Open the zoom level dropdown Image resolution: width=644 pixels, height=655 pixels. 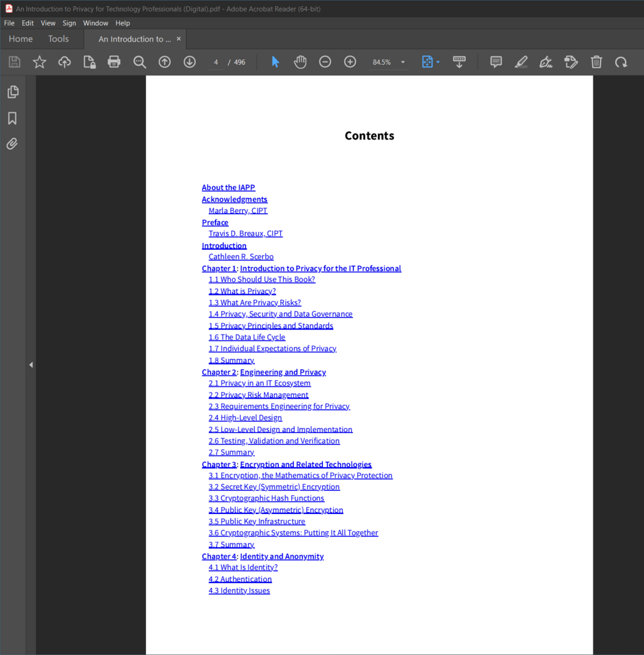tap(403, 62)
